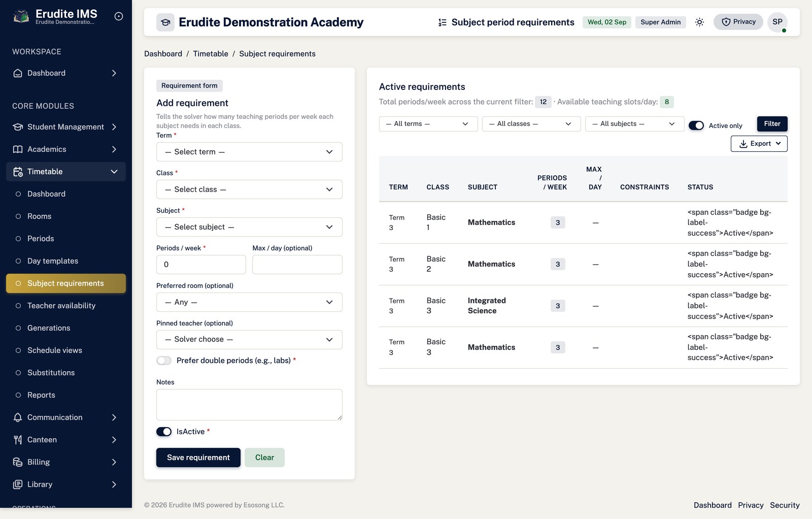Screen dimensions: 812x519
Task: Open the Select term dropdown
Action: tap(249, 152)
